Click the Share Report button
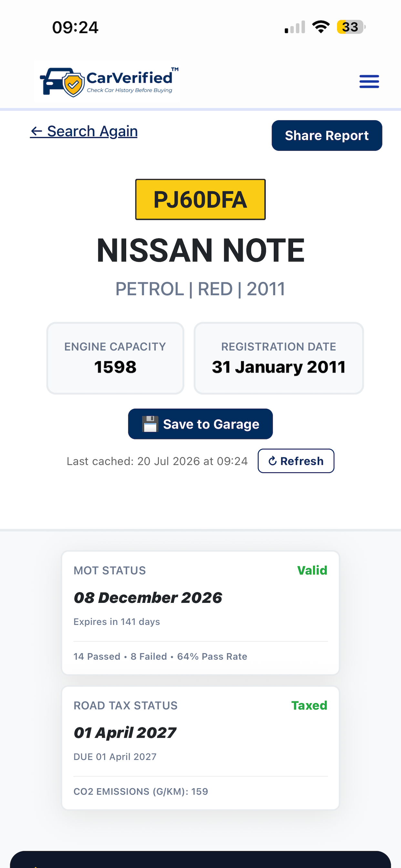Screen dimensions: 401x868 coord(327,135)
